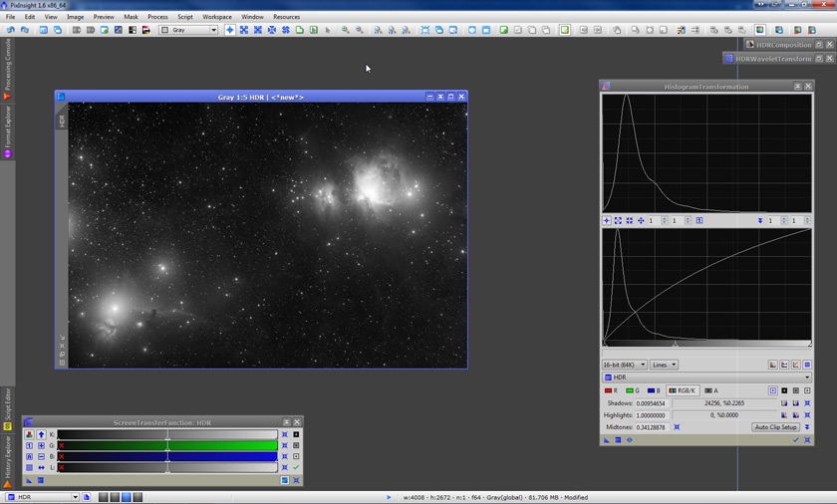This screenshot has width=837, height=504.
Task: Open the Process menu
Action: (157, 17)
